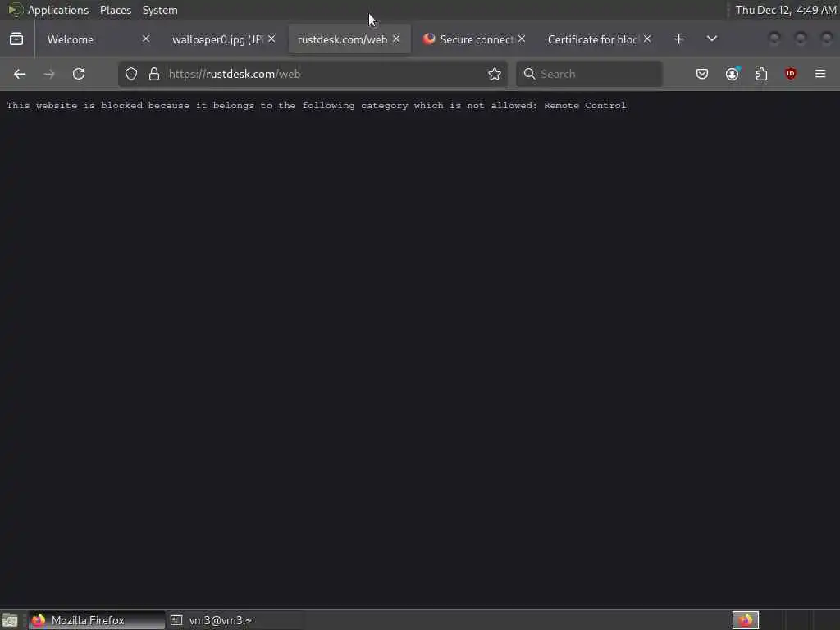Open the Firefox account icon
Image resolution: width=840 pixels, height=630 pixels.
733,74
